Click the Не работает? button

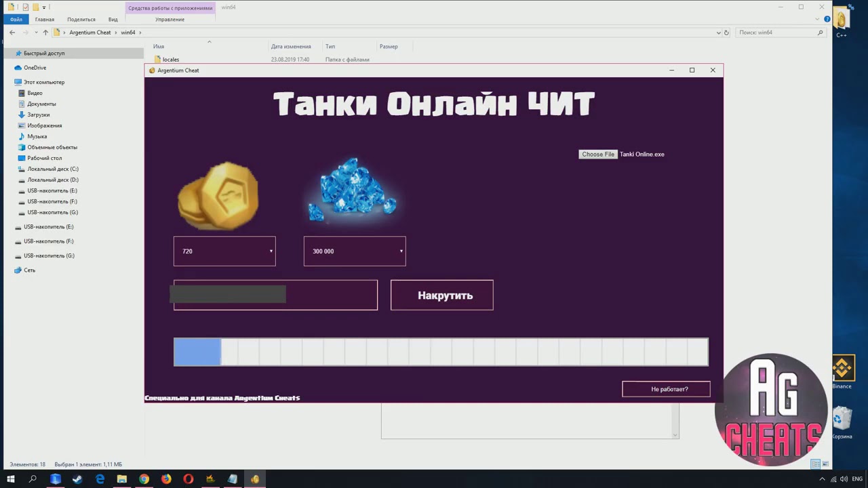[666, 389]
